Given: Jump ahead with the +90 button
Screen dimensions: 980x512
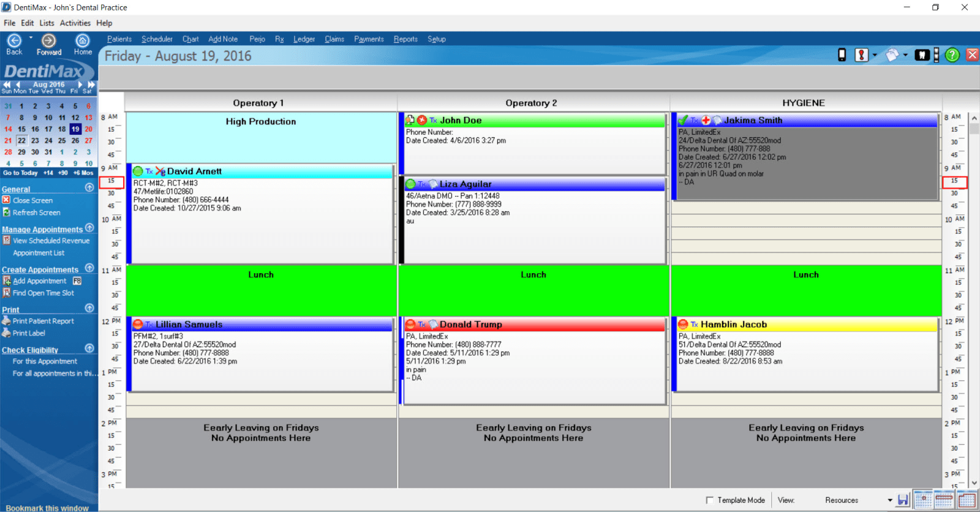Looking at the screenshot, I should point(62,173).
